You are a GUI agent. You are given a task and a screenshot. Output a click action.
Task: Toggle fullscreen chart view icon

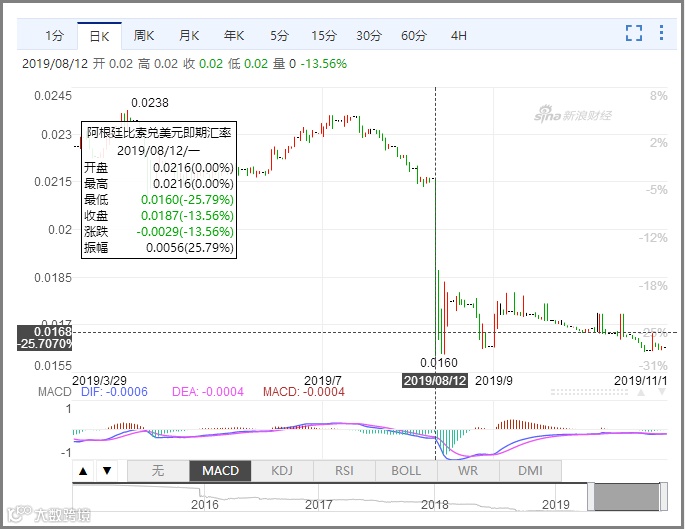pyautogui.click(x=633, y=33)
